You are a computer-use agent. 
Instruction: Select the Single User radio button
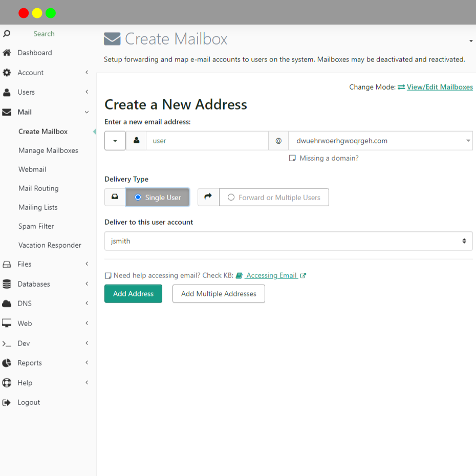click(138, 198)
